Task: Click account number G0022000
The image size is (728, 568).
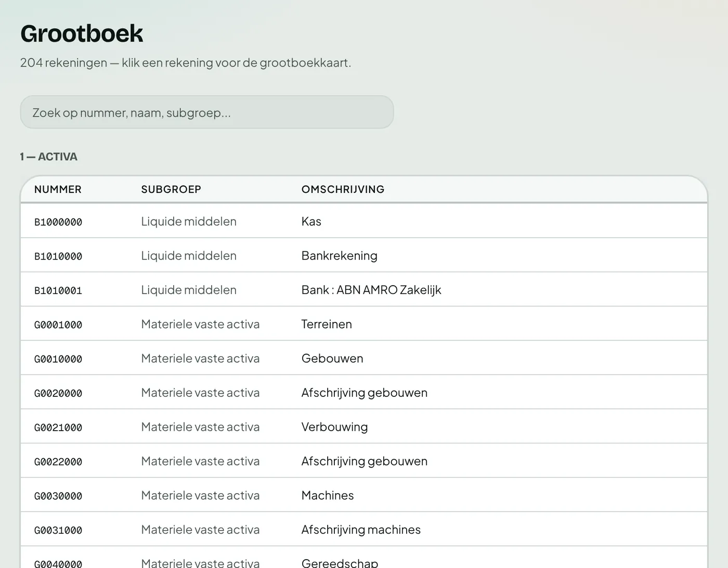Action: click(x=58, y=462)
